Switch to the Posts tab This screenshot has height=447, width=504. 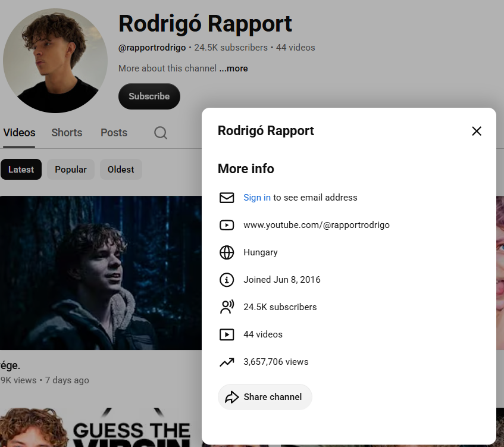[x=114, y=133]
